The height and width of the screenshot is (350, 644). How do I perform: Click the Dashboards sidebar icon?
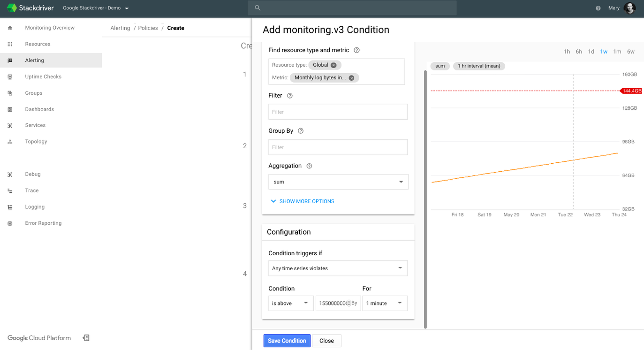pos(10,109)
